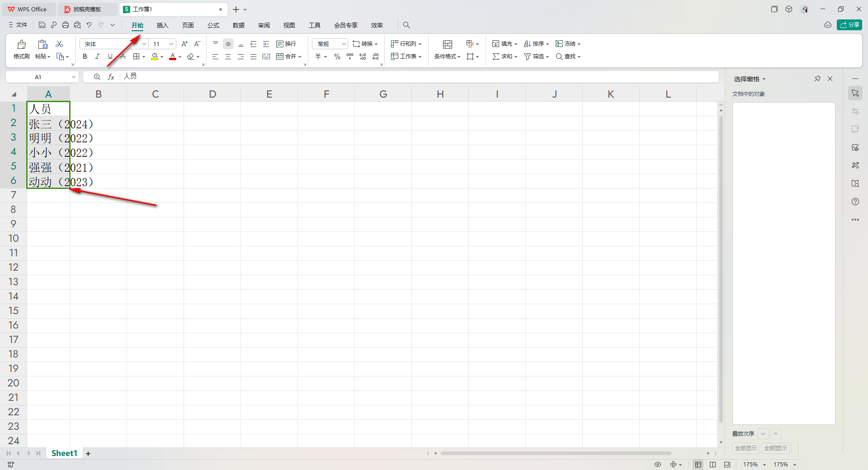Click the Conditional Formatting (条件格式) icon

pos(448,44)
